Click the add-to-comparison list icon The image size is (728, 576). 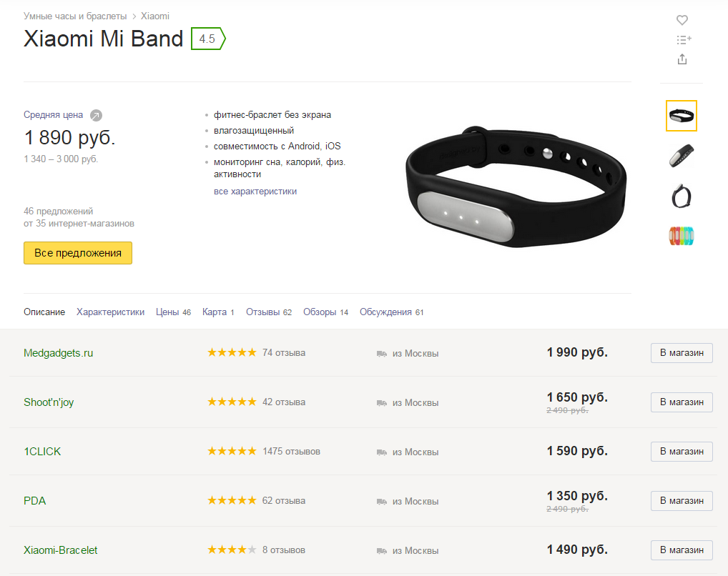684,40
